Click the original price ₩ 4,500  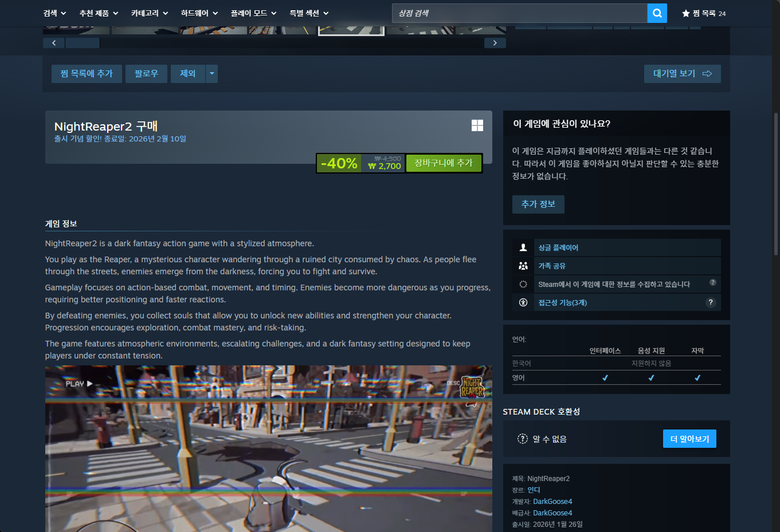[x=387, y=159]
